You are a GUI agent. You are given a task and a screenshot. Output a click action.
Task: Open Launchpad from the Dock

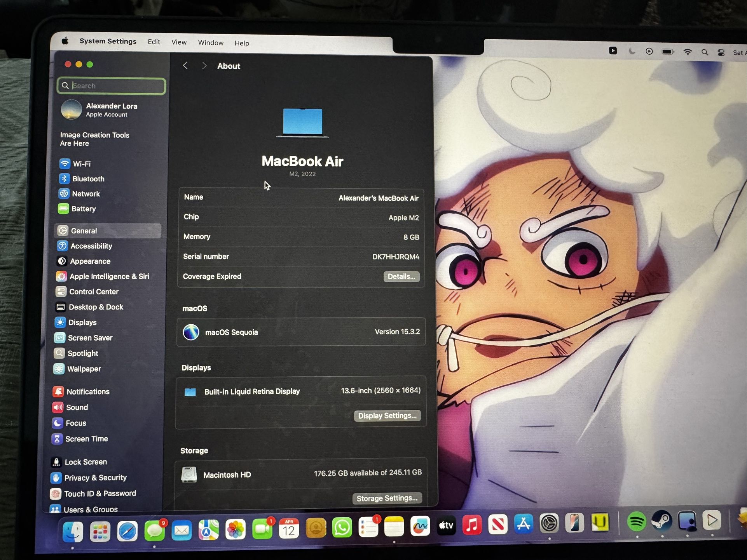100,531
